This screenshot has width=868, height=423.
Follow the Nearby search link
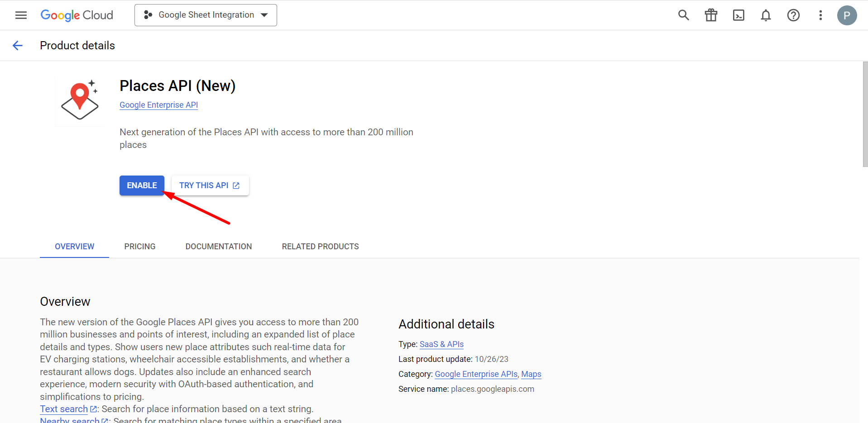tap(70, 420)
